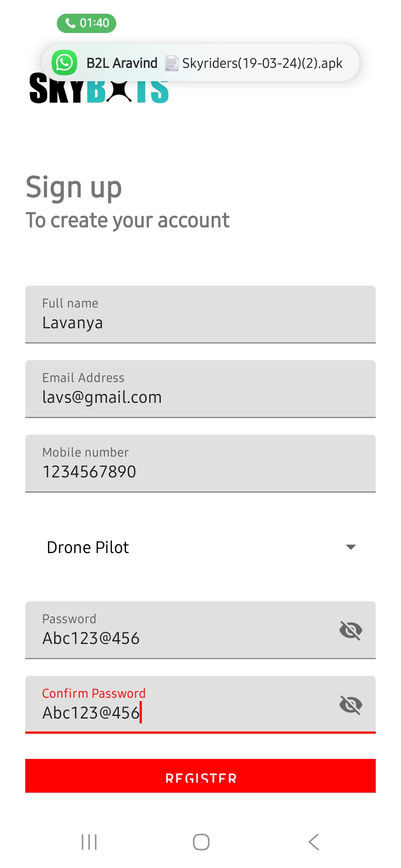Open recent apps navigation button
The image size is (401, 868).
pyautogui.click(x=89, y=842)
